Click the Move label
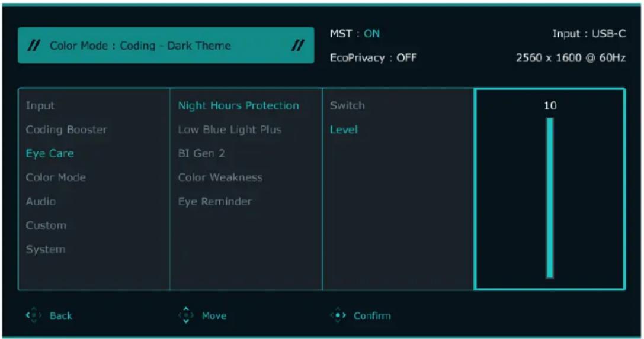Screen dimensions: 644x339 click(214, 316)
